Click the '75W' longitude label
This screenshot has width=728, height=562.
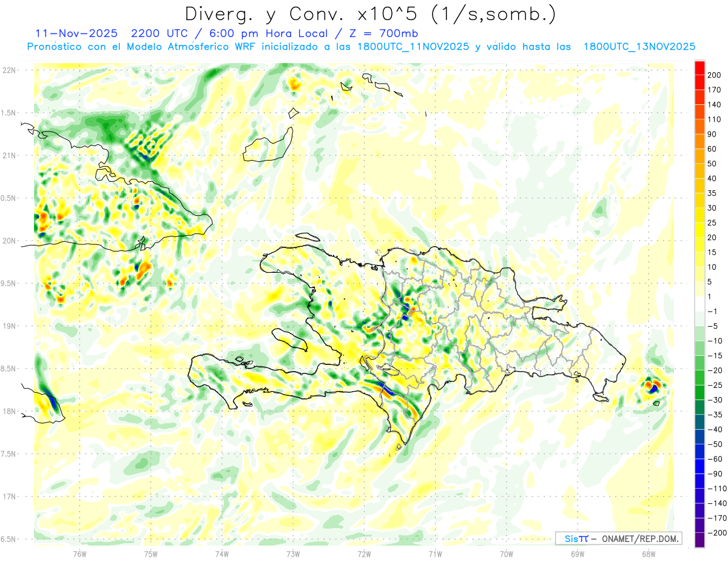pyautogui.click(x=151, y=554)
